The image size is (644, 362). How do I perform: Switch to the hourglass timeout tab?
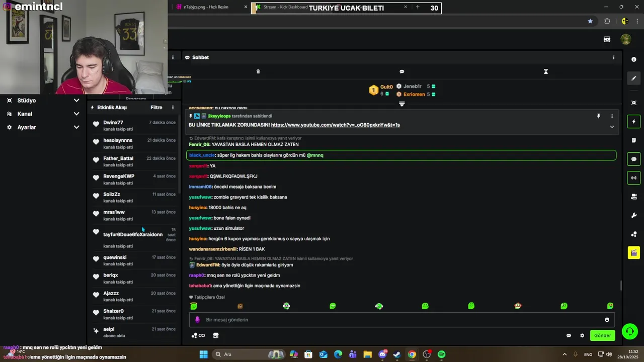click(545, 71)
